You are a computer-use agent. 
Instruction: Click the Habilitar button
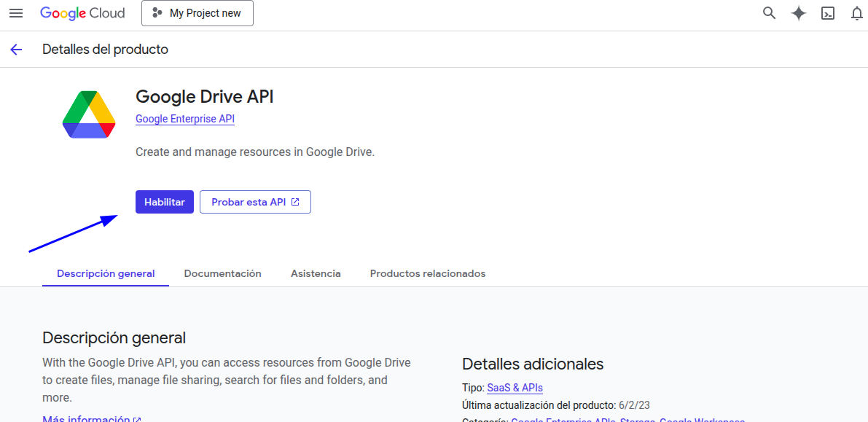pos(165,202)
